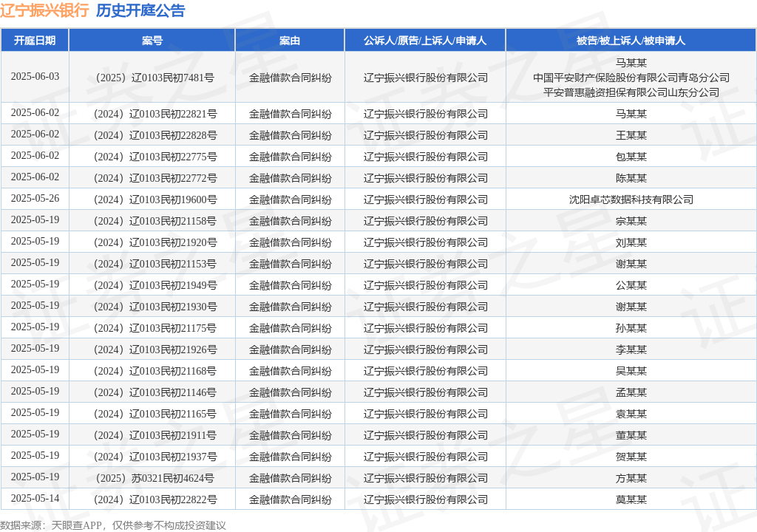
Task: Click plaintiff 辽宁振兴银行股份有限公司 in 22822号 row
Action: coord(425,499)
